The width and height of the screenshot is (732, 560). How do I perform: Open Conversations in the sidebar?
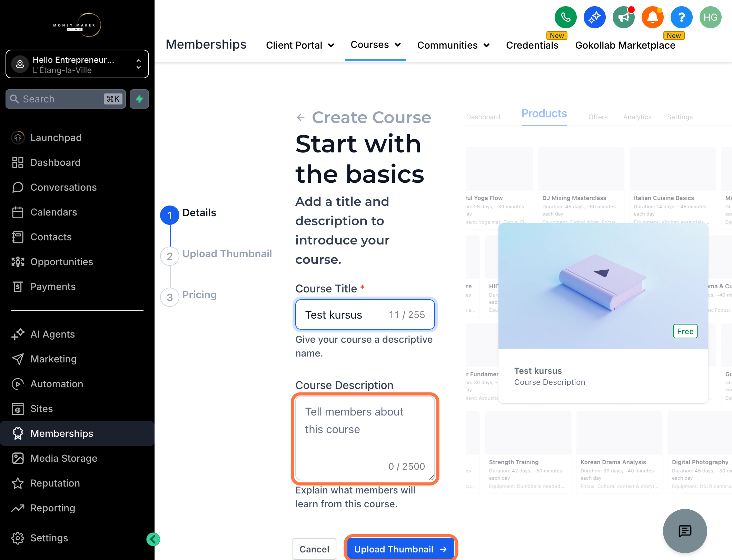pos(77,187)
